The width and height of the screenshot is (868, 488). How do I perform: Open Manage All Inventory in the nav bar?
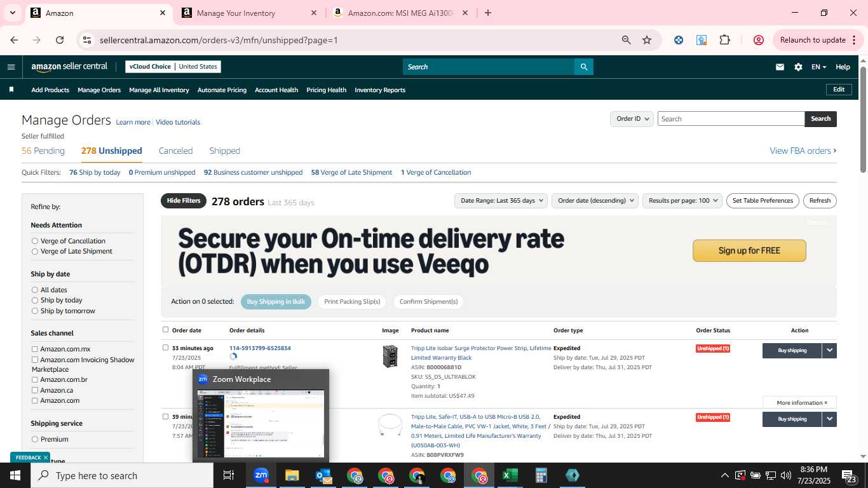[x=159, y=90]
